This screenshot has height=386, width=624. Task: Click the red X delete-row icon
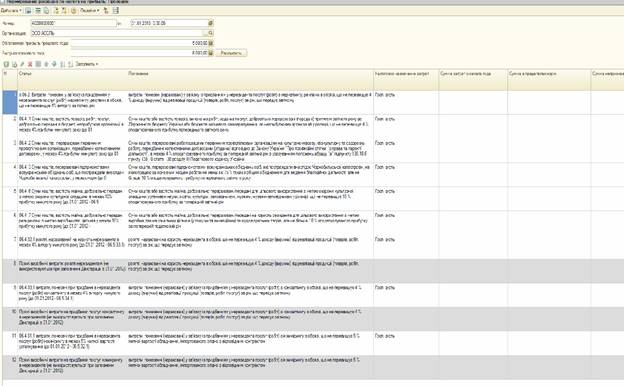point(30,64)
